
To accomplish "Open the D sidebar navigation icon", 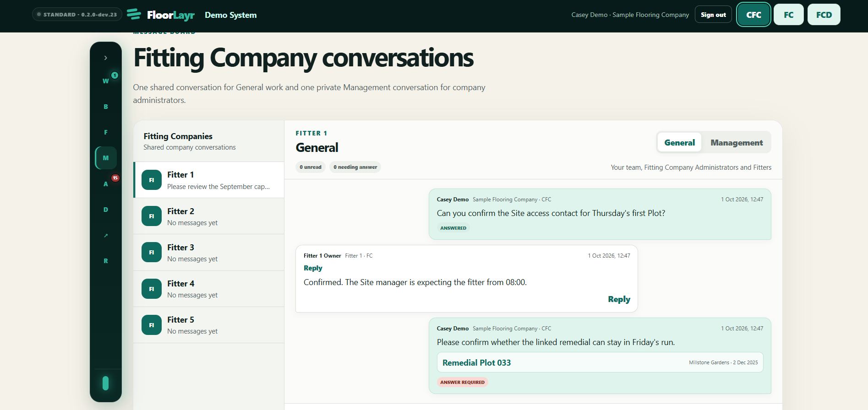I will point(106,210).
